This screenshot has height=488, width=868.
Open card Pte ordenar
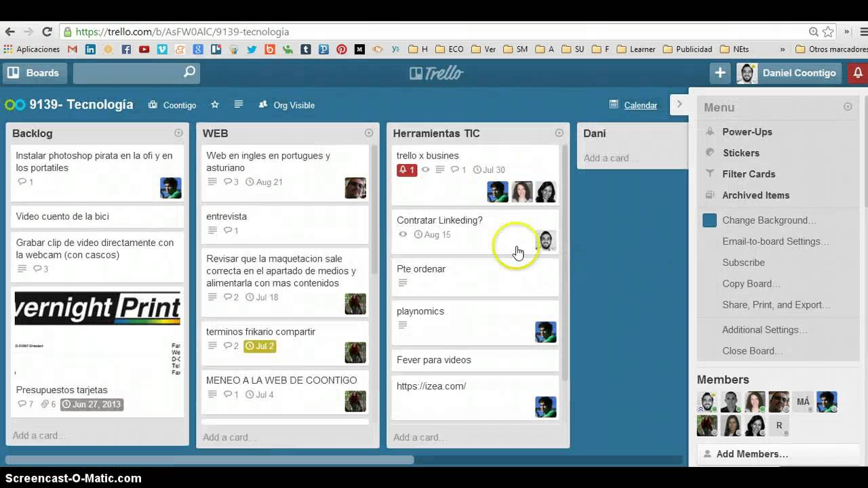pos(475,276)
